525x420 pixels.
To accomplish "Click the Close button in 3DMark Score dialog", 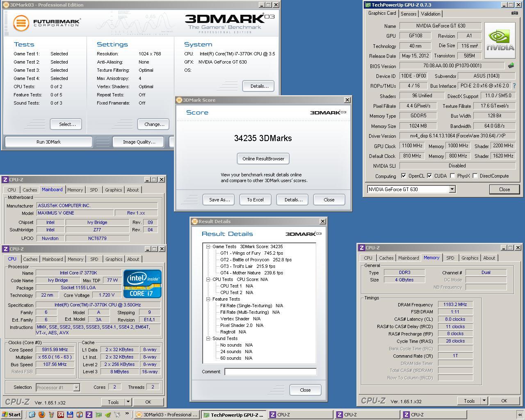I will pos(329,200).
